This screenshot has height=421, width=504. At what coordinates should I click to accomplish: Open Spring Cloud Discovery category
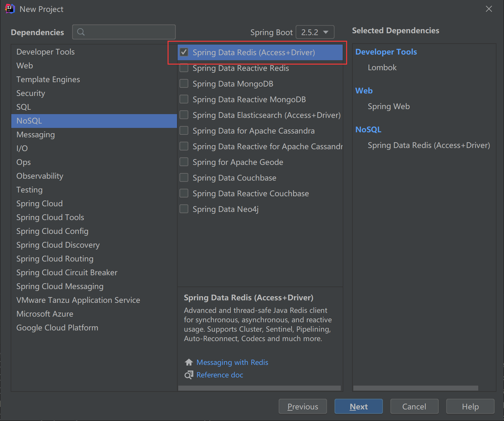tap(94, 245)
